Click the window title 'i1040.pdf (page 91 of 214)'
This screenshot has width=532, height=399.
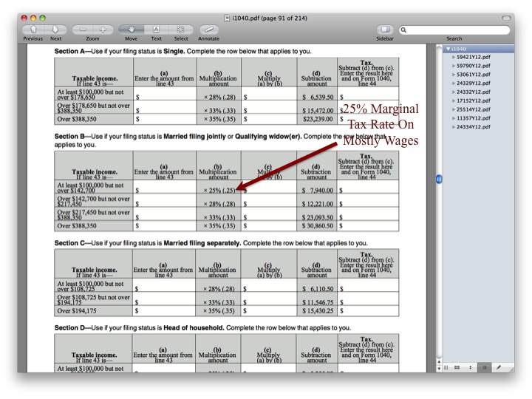[x=270, y=18]
